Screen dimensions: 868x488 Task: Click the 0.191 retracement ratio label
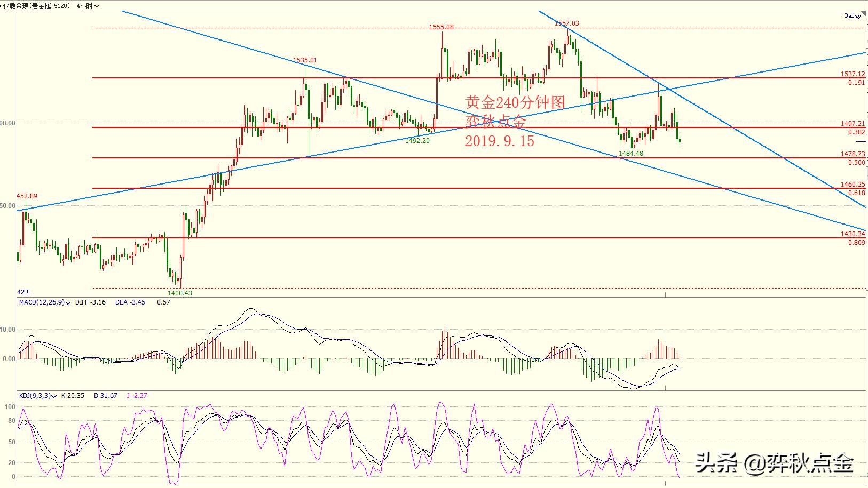(856, 83)
